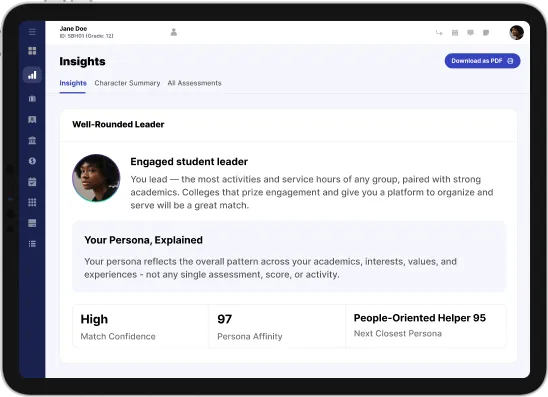The width and height of the screenshot is (548, 397).
Task: Click the forward arrow icon in header
Action: point(439,33)
